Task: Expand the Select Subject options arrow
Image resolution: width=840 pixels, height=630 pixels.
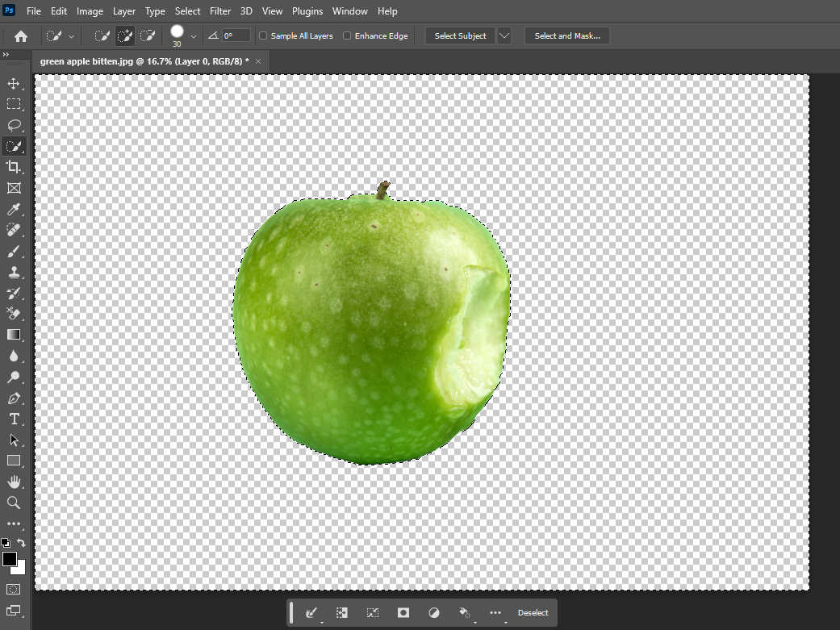Action: pos(504,35)
